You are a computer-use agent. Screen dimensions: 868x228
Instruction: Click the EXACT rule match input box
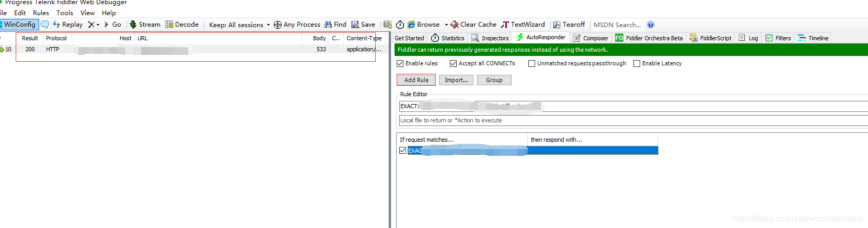[x=633, y=106]
